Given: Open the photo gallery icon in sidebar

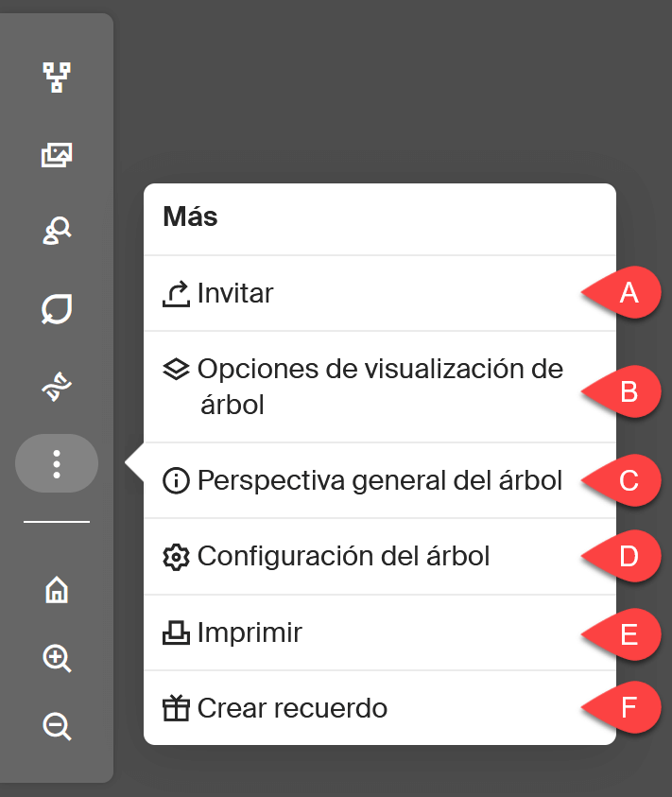Looking at the screenshot, I should point(57,154).
